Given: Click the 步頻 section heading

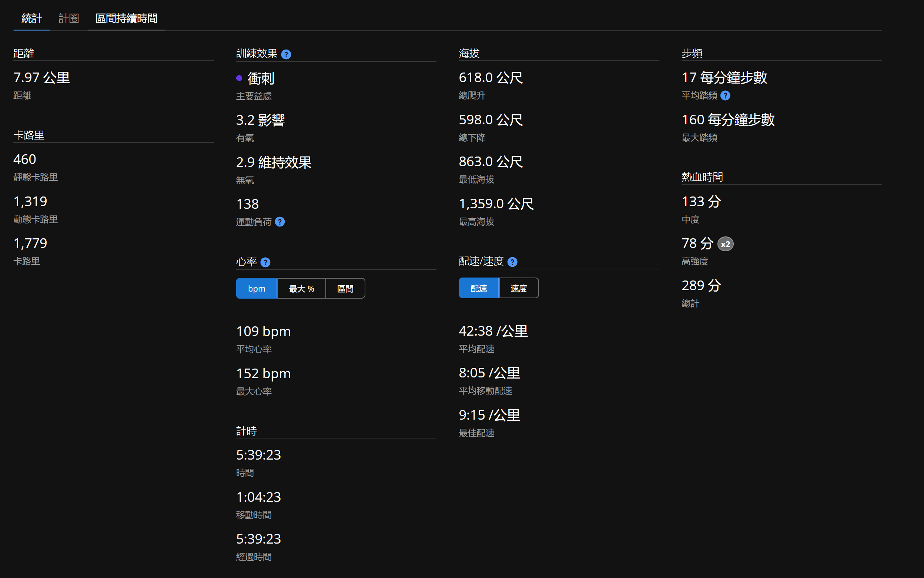Looking at the screenshot, I should click(692, 53).
